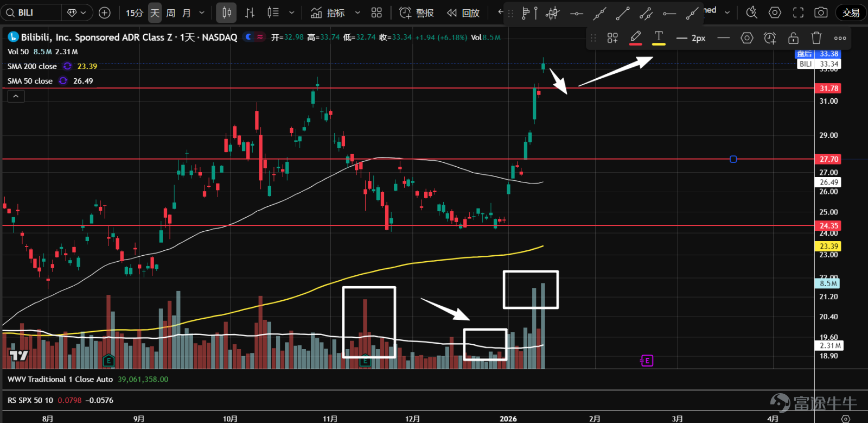Collapse the indicator legend chevron
Viewport: 868px width, 423px height.
[x=16, y=96]
